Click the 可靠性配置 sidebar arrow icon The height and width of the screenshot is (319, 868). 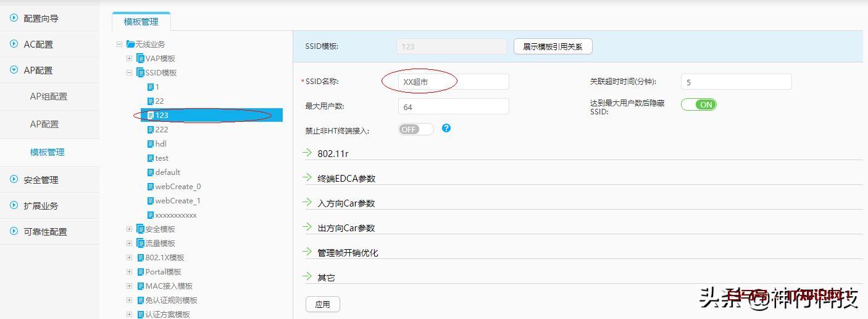click(x=14, y=231)
